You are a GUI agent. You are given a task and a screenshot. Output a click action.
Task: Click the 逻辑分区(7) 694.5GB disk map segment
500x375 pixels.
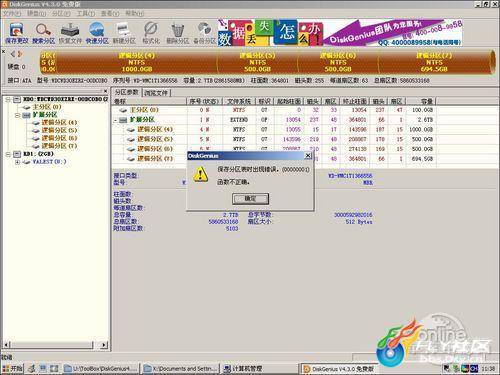click(434, 62)
